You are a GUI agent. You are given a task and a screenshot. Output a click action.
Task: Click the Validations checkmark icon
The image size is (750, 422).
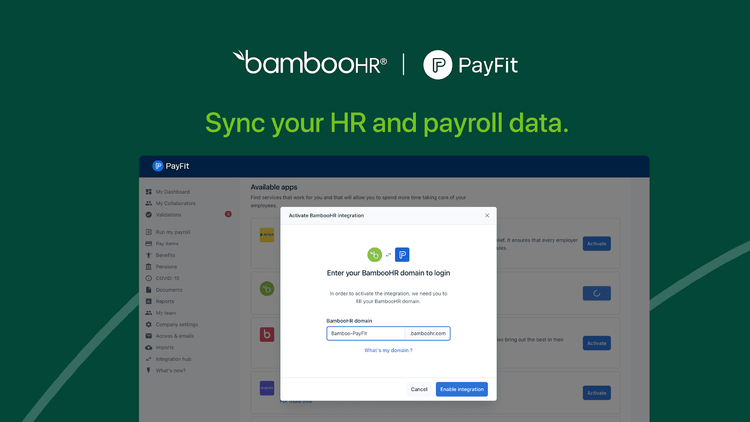click(x=149, y=215)
